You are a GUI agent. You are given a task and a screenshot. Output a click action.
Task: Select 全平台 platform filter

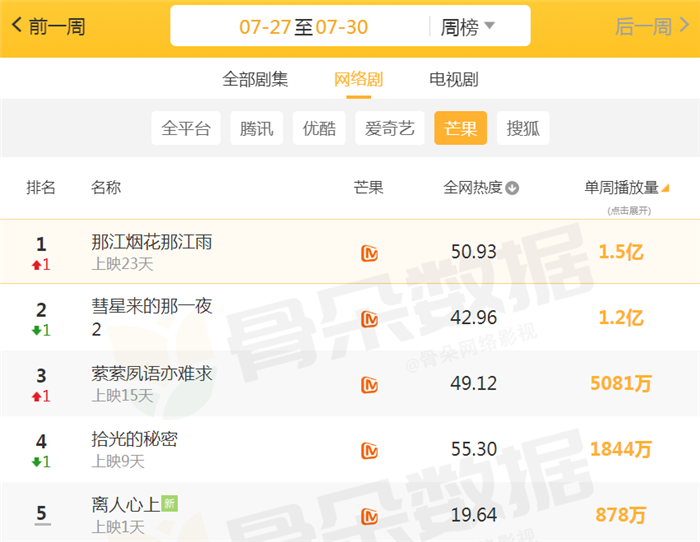[186, 128]
